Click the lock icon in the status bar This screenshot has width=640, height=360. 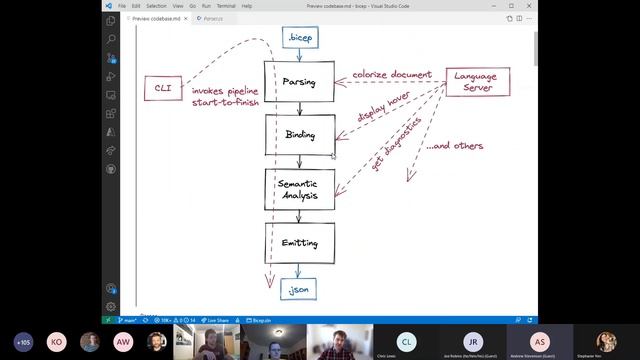pyautogui.click(x=238, y=320)
